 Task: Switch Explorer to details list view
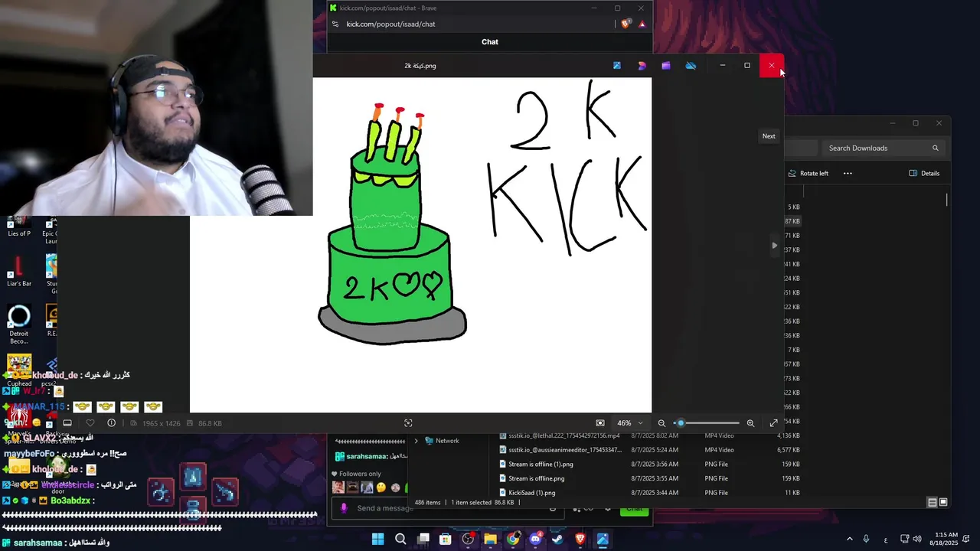[932, 502]
